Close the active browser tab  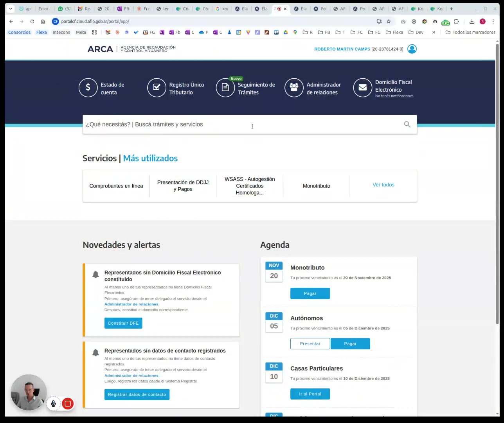(x=285, y=9)
